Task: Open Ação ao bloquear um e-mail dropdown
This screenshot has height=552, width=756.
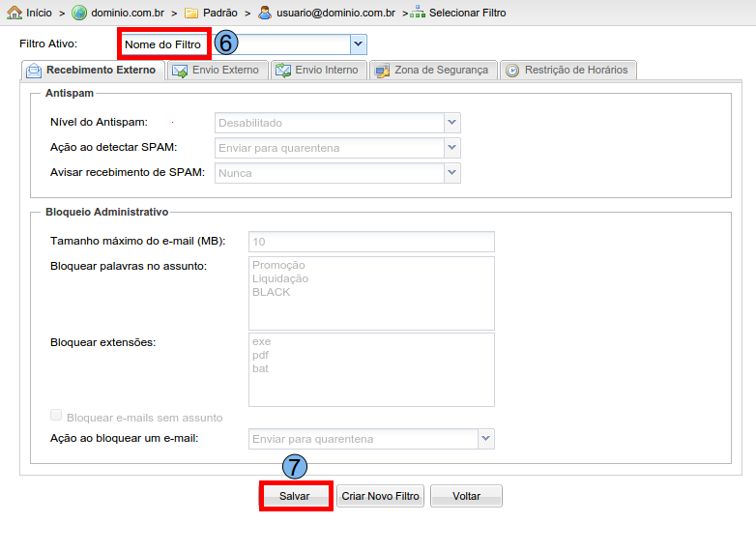Action: tap(485, 439)
